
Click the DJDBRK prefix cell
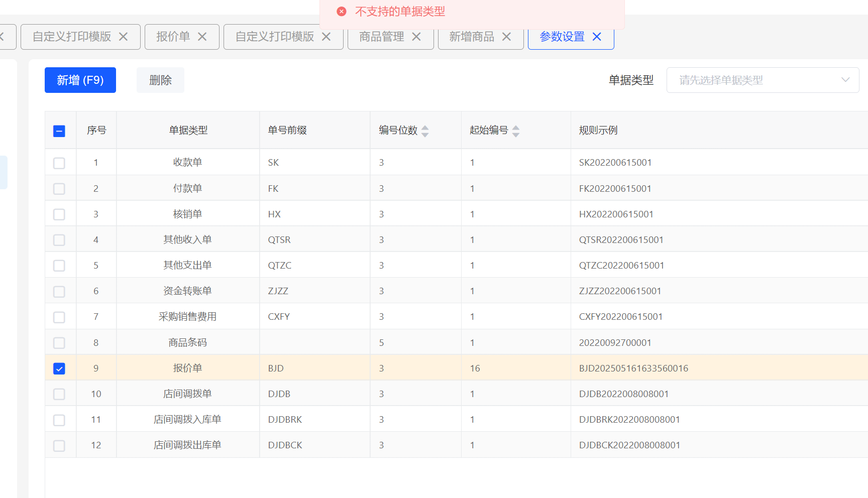315,419
